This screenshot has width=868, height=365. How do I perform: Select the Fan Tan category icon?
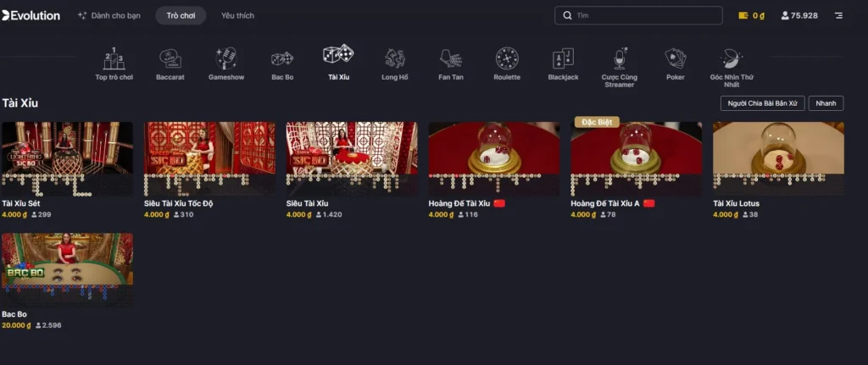451,64
